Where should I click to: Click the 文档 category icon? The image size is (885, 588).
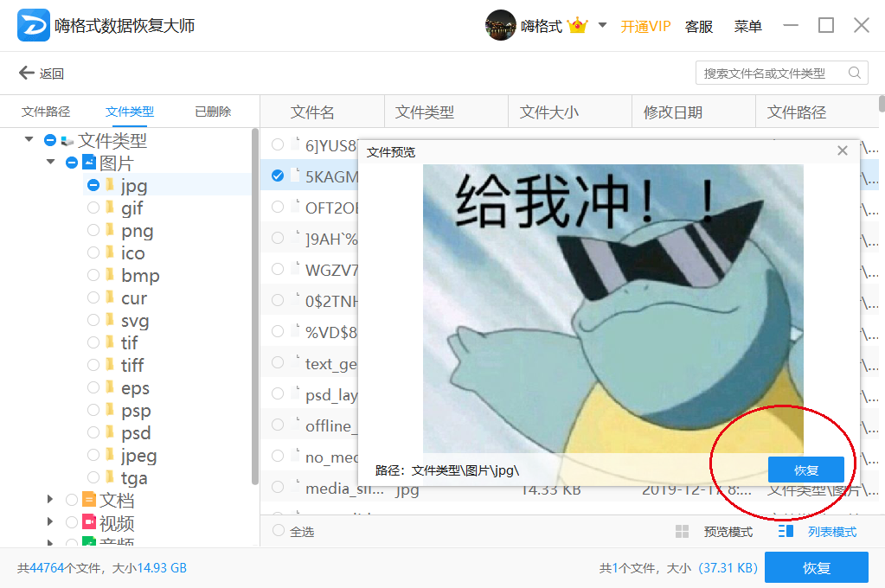click(x=89, y=500)
